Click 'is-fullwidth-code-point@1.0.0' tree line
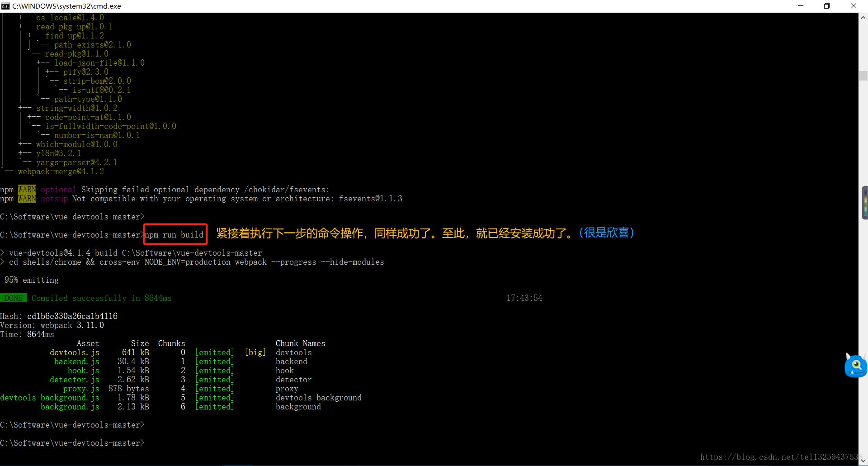 [x=111, y=126]
